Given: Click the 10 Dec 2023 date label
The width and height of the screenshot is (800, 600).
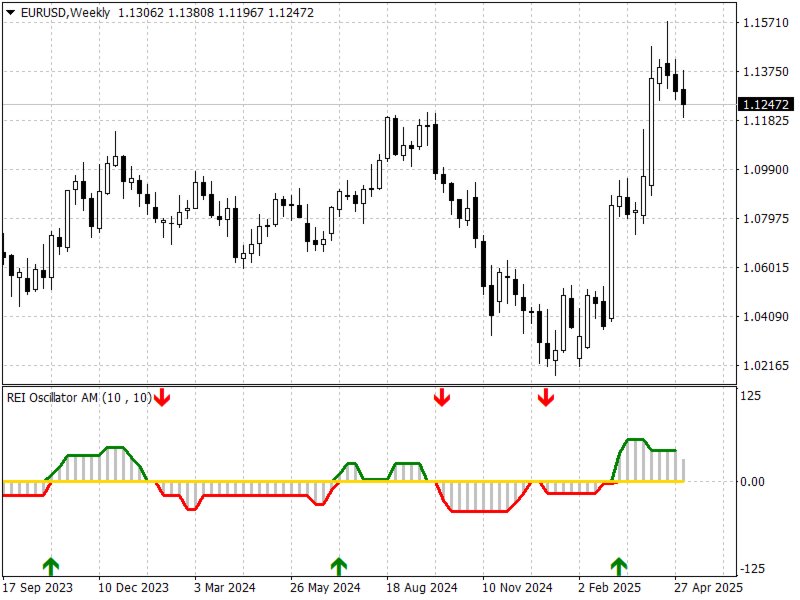Looking at the screenshot, I should [x=133, y=588].
